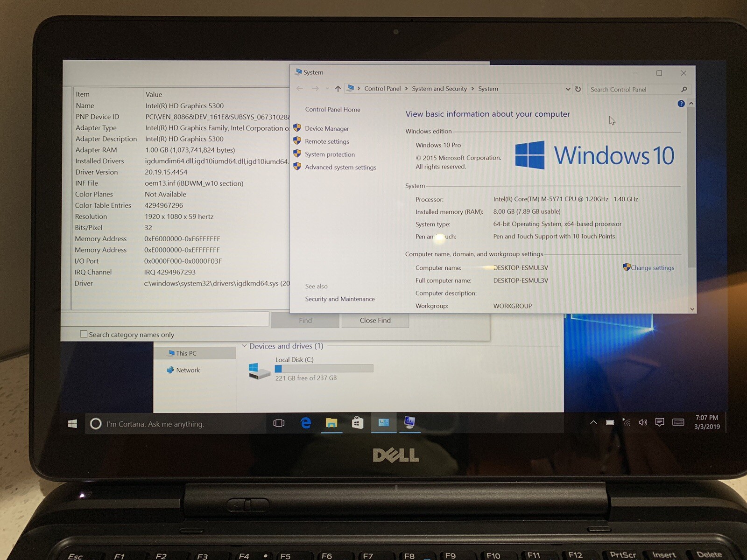Select the PNP Device ID row
The height and width of the screenshot is (560, 747).
(182, 117)
